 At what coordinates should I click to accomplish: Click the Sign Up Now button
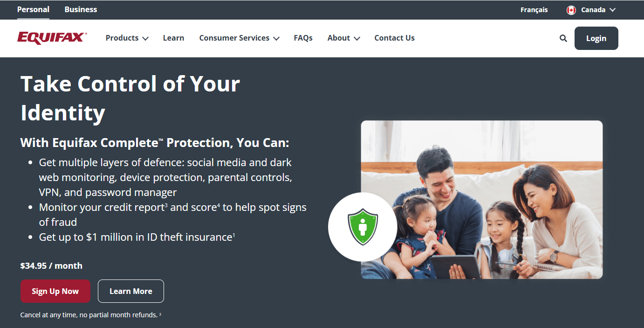coord(55,291)
